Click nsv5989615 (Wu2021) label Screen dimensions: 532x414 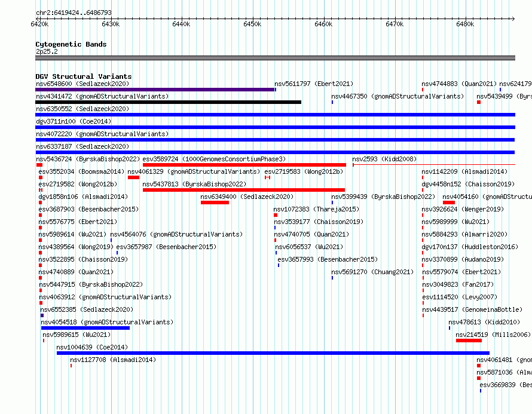pos(77,335)
